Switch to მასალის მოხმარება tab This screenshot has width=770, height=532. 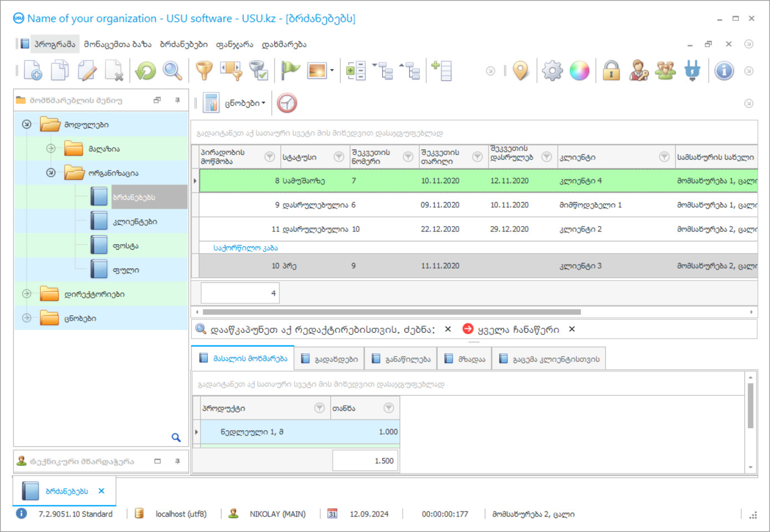(x=243, y=358)
